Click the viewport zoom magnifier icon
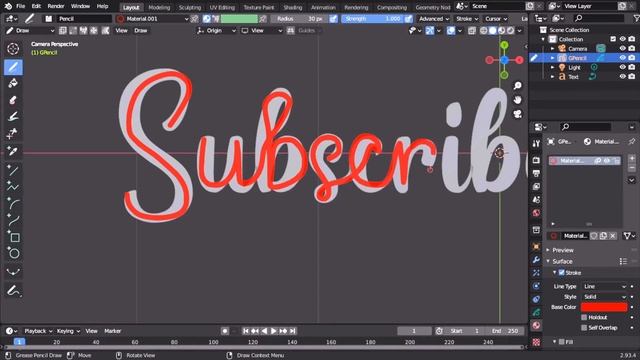Viewport: 640px width, 360px height. (x=518, y=86)
